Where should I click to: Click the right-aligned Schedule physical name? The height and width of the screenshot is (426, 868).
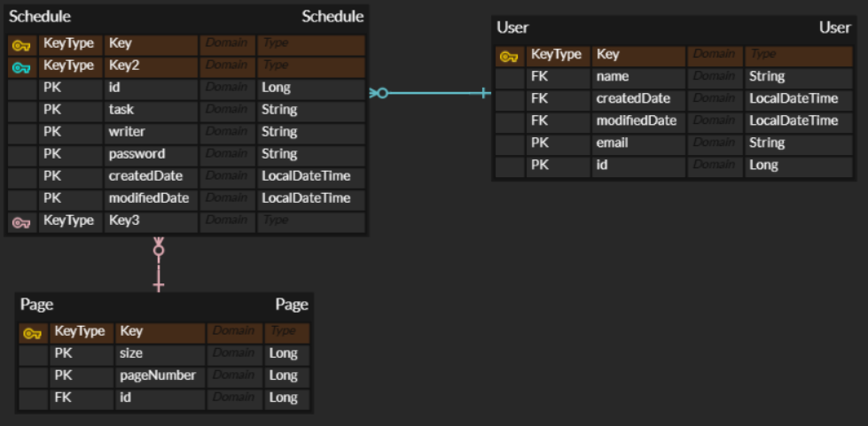click(332, 17)
